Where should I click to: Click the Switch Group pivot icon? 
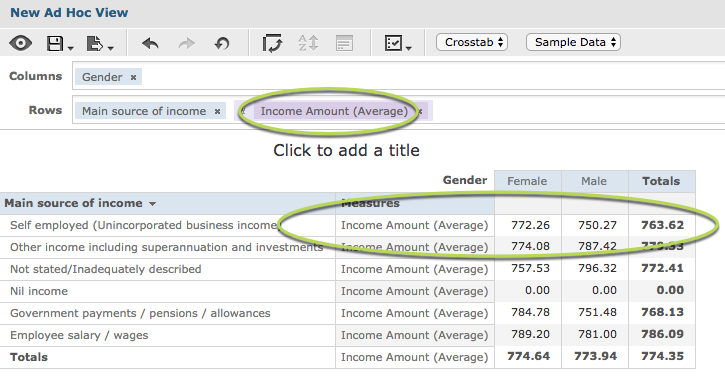pos(272,43)
